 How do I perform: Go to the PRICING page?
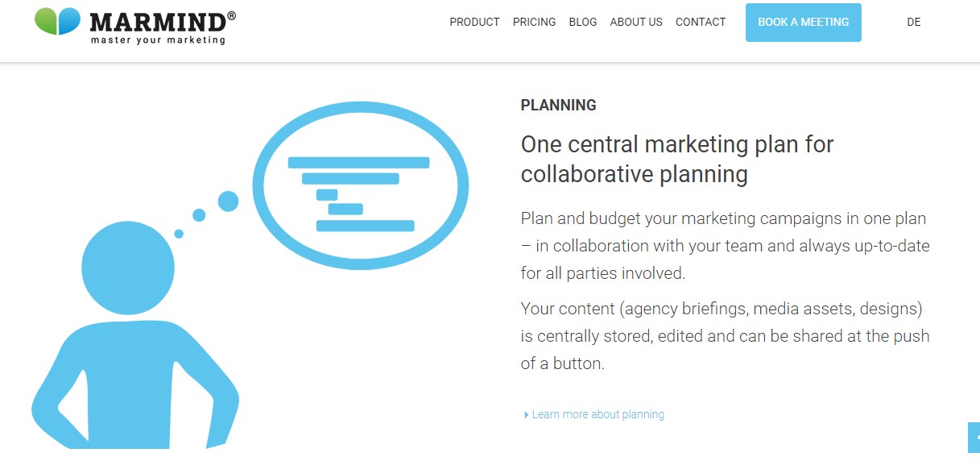[x=534, y=23]
